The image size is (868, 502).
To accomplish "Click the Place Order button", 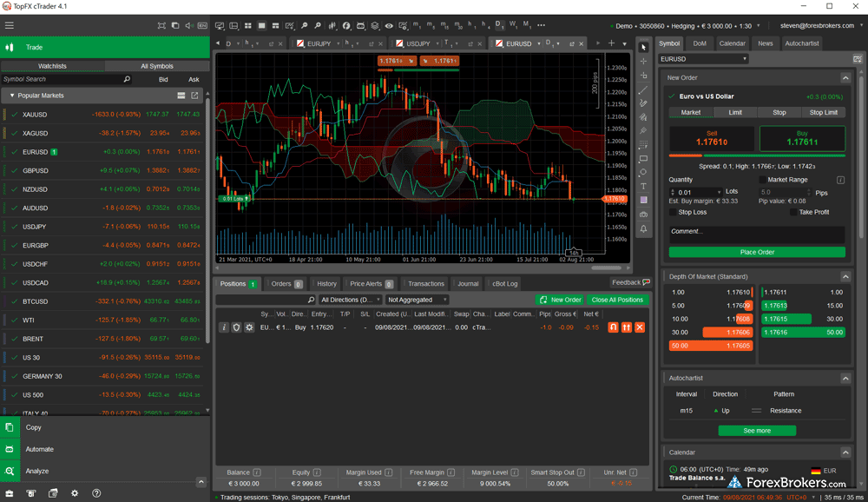I will coord(757,252).
